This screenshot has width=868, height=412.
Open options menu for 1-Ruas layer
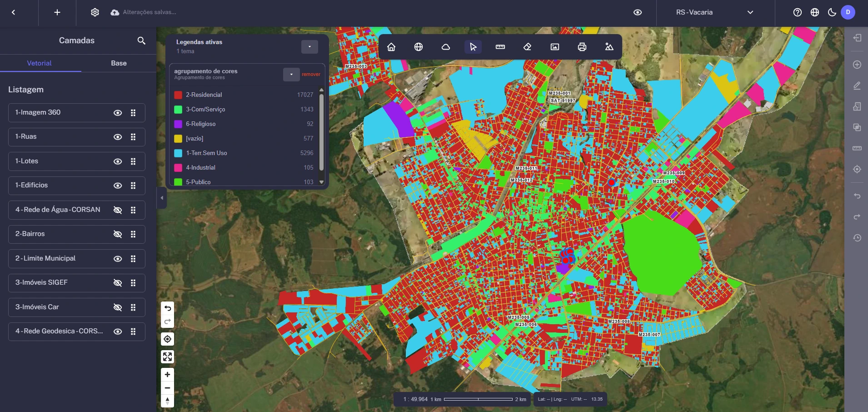tap(133, 137)
